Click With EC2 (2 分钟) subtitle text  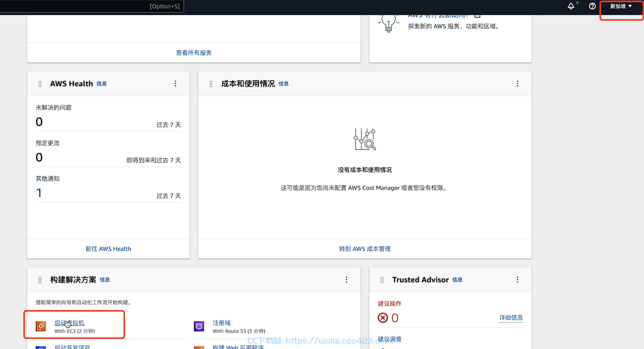(x=75, y=331)
